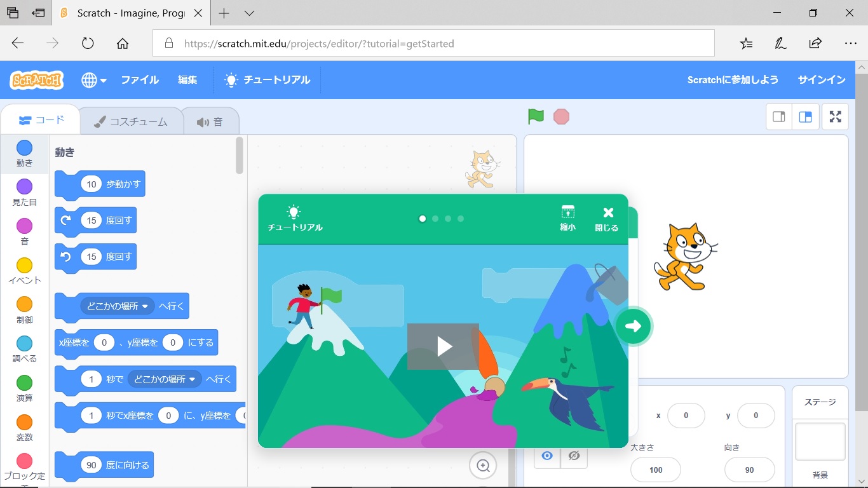Click the 1 秒でx座標を block
The image size is (868, 488).
coord(150,416)
